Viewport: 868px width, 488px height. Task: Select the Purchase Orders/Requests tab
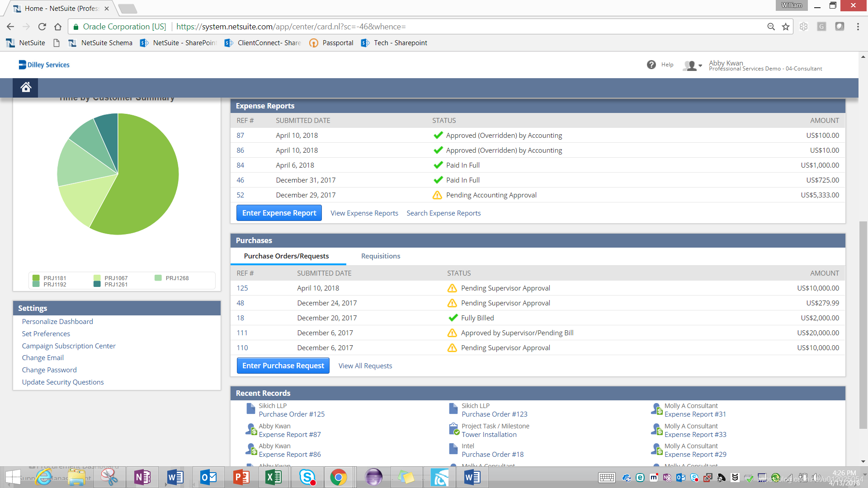coord(286,256)
